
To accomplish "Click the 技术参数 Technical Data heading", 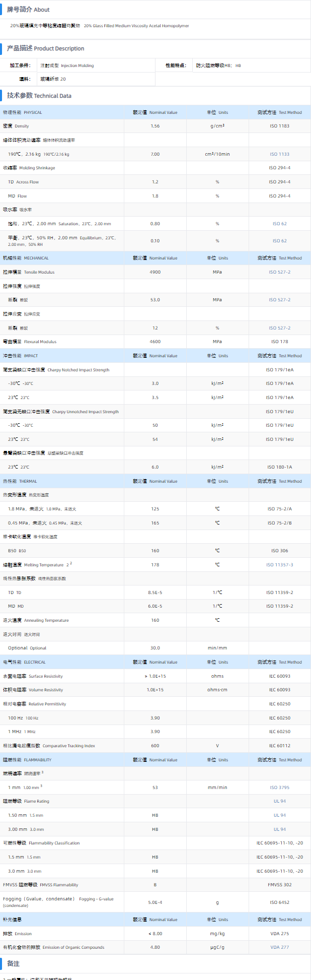I will [x=39, y=96].
